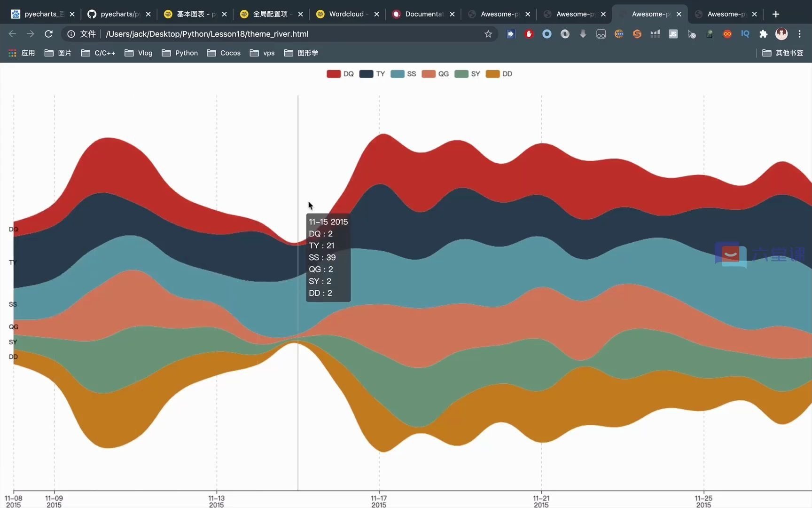Click the 11-25 2015 axis label

(x=703, y=501)
